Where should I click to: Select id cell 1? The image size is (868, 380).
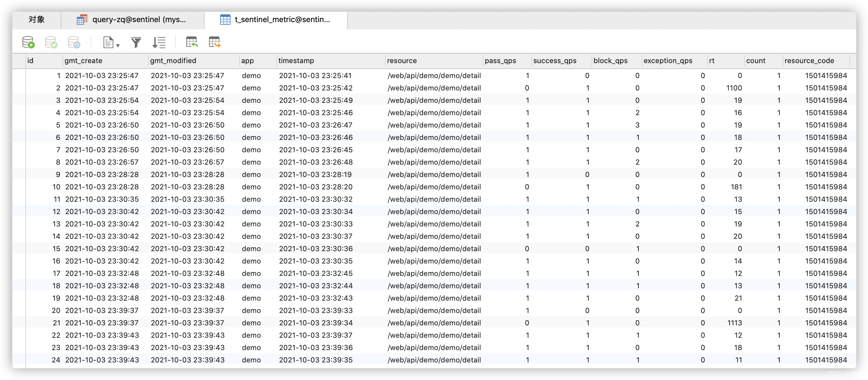click(x=58, y=76)
